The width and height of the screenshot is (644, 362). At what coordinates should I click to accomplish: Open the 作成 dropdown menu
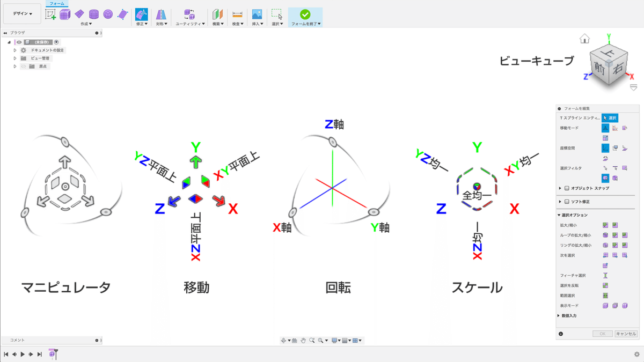point(86,24)
